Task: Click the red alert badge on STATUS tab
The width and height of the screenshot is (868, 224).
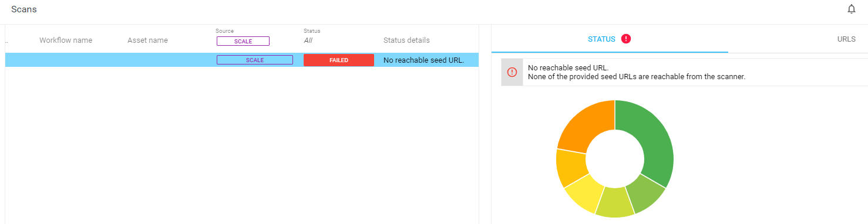Action: click(626, 39)
